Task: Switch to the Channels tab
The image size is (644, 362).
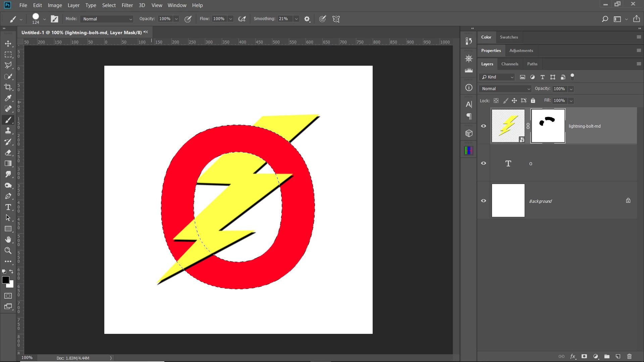Action: tap(509, 64)
